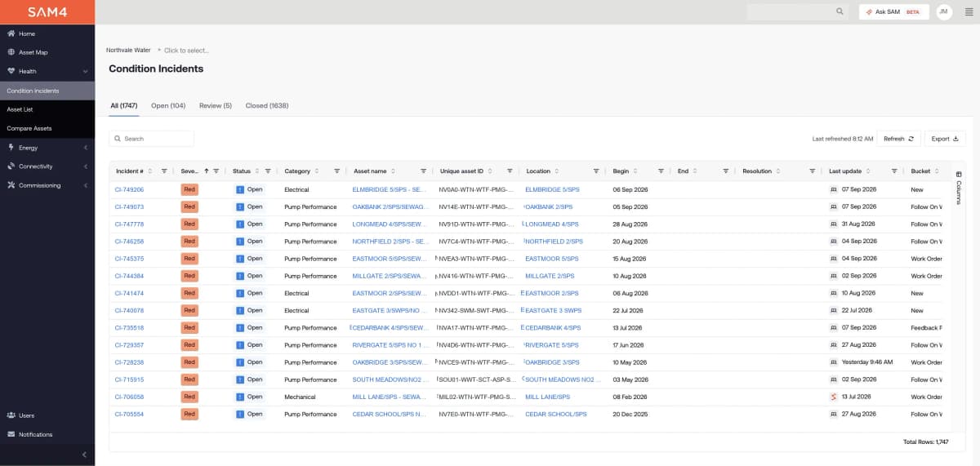Expand the Connectivity sidebar section
Image resolution: width=980 pixels, height=466 pixels.
pyautogui.click(x=86, y=166)
